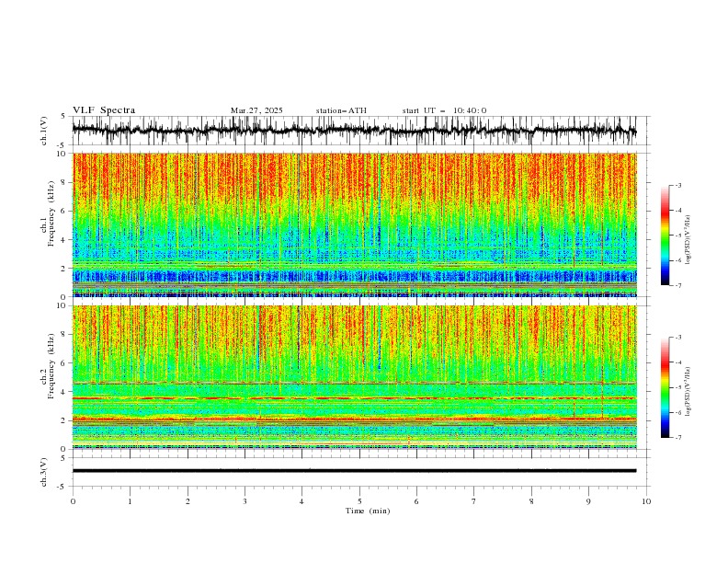Click the ch.1 frequency spectrogram

pos(355,224)
